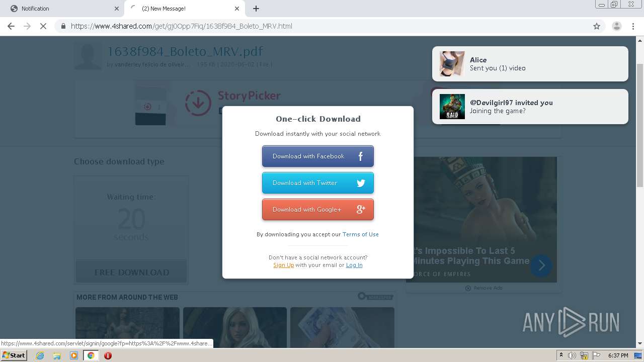Image resolution: width=644 pixels, height=362 pixels.
Task: Open the volume speaker tray icon
Action: coord(572,355)
